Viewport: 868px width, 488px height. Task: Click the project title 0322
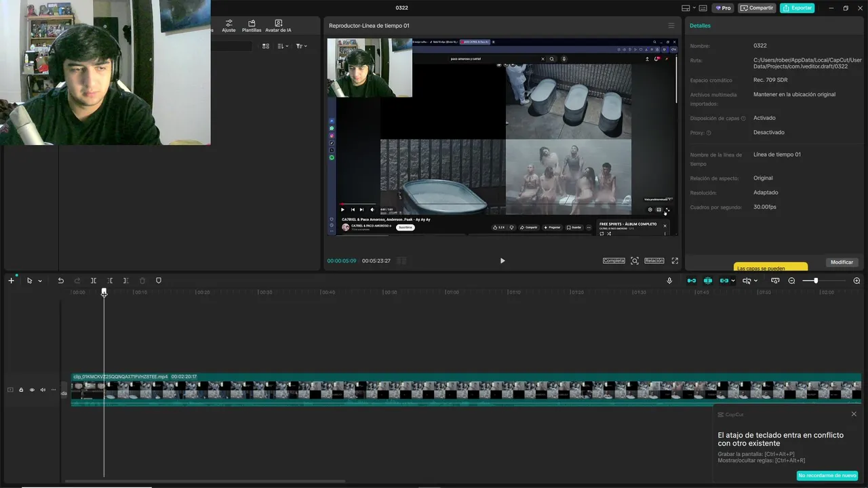[401, 8]
